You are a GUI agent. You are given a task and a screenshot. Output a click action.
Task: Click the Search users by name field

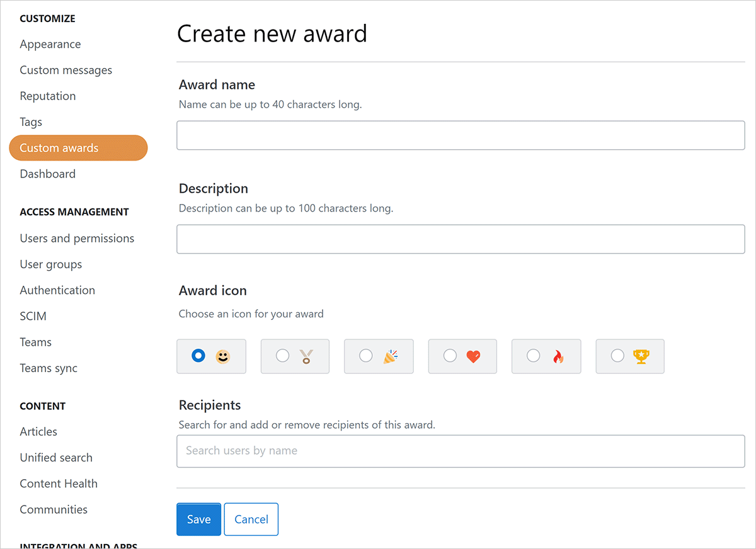(x=461, y=451)
